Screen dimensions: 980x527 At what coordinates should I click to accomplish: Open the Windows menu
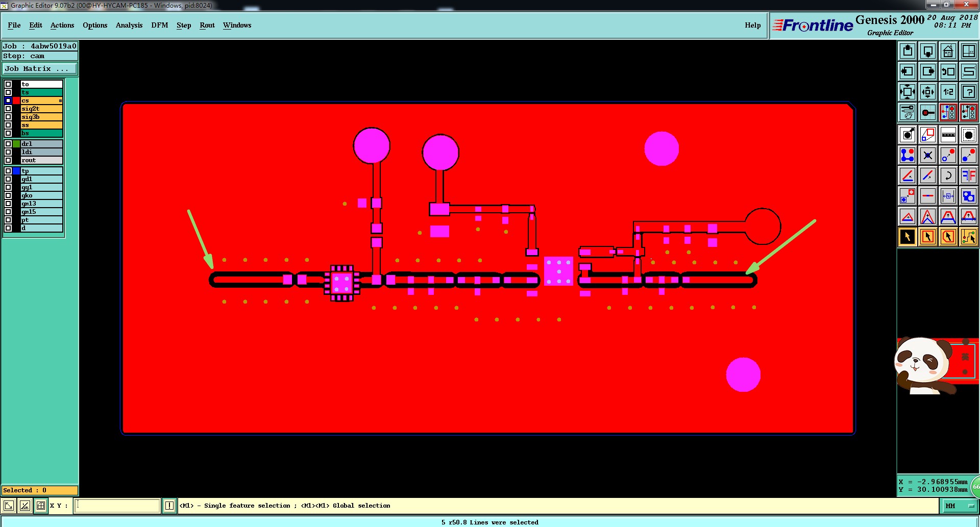click(237, 25)
